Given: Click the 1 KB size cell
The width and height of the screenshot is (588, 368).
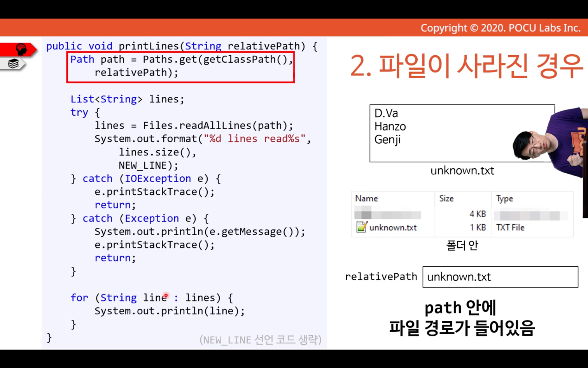Looking at the screenshot, I should [x=478, y=227].
